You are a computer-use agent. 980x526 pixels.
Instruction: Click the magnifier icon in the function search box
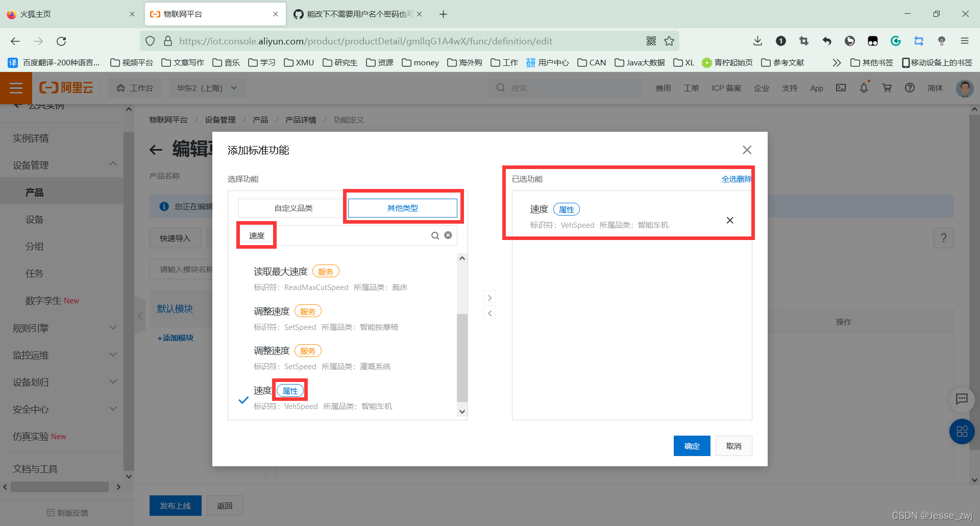coord(435,235)
